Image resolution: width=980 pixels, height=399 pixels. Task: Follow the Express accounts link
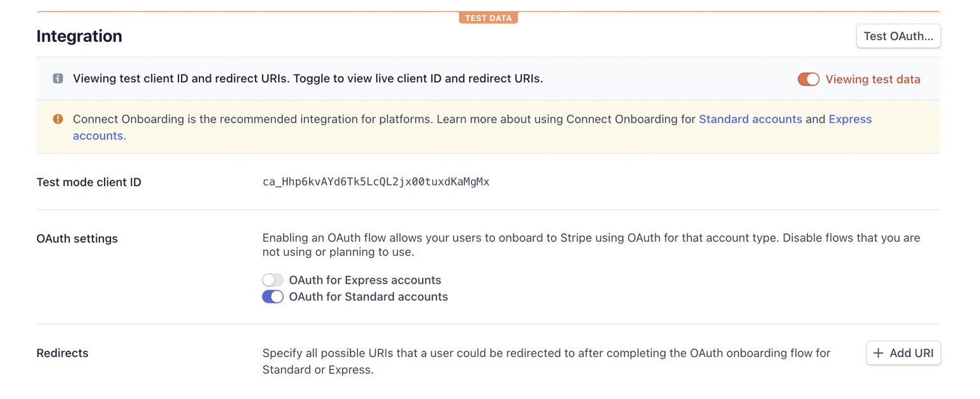pyautogui.click(x=850, y=119)
